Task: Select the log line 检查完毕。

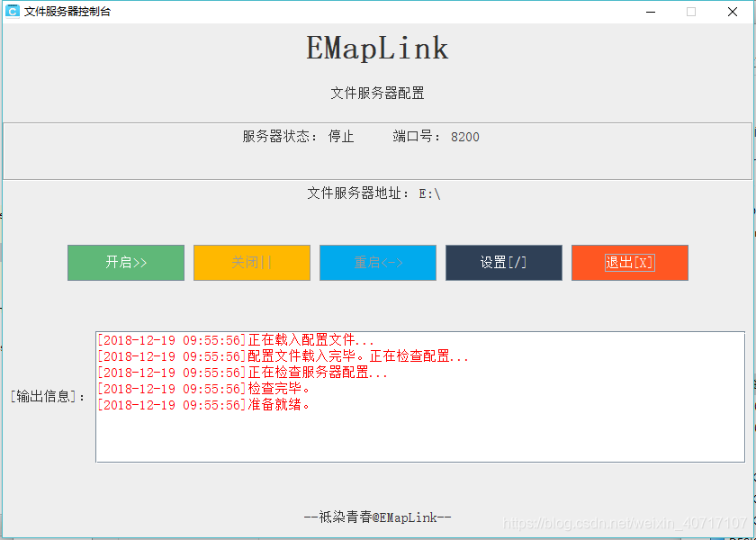Action: 204,389
